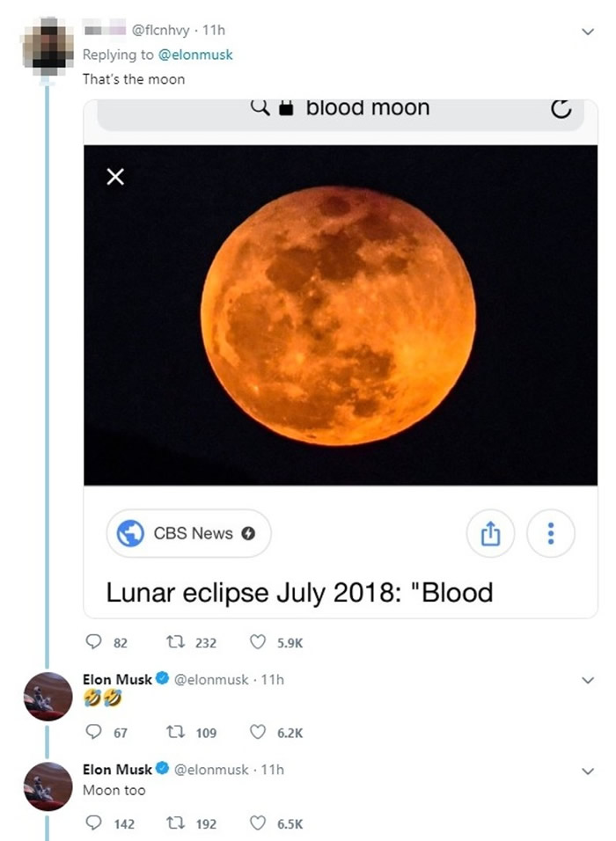The height and width of the screenshot is (841, 616).
Task: Open options chevron on "Moon too" tweet
Action: coord(588,771)
